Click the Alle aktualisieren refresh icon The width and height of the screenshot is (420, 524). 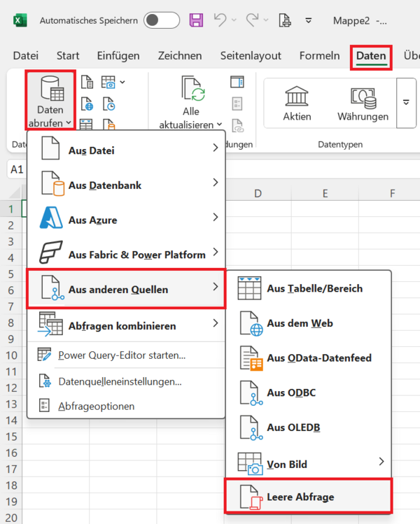[191, 91]
